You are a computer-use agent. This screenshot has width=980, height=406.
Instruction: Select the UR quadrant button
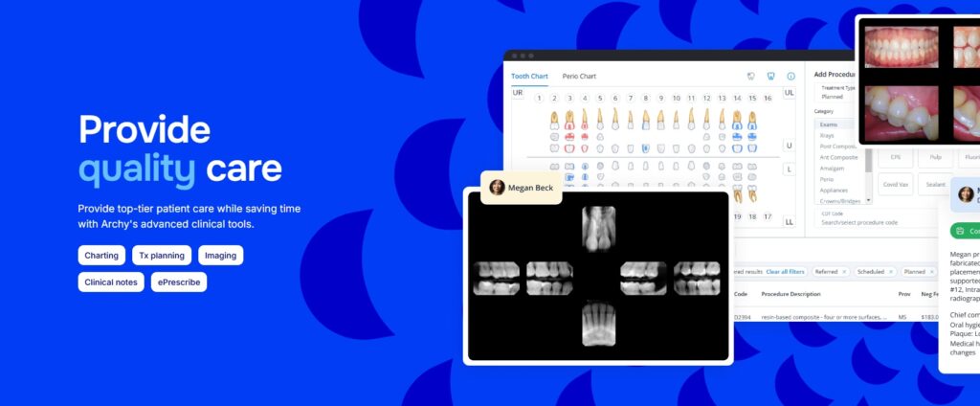(518, 93)
